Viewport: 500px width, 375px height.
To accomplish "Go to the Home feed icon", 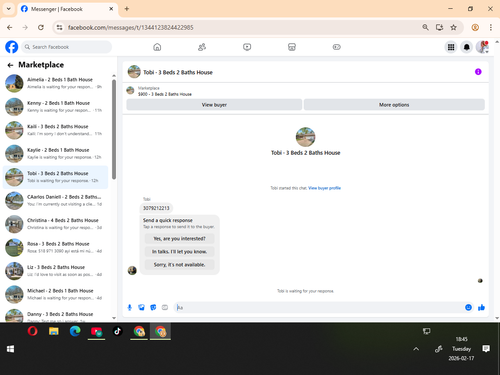I will [157, 47].
